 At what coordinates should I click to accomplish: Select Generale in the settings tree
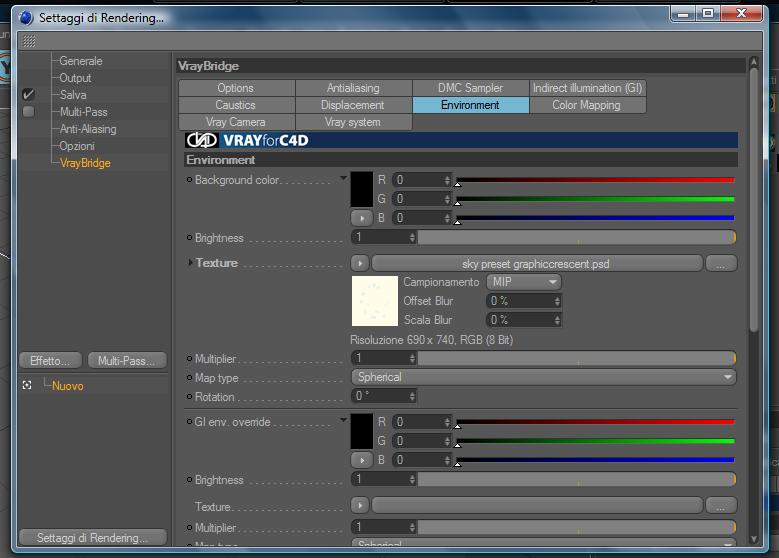[x=80, y=61]
